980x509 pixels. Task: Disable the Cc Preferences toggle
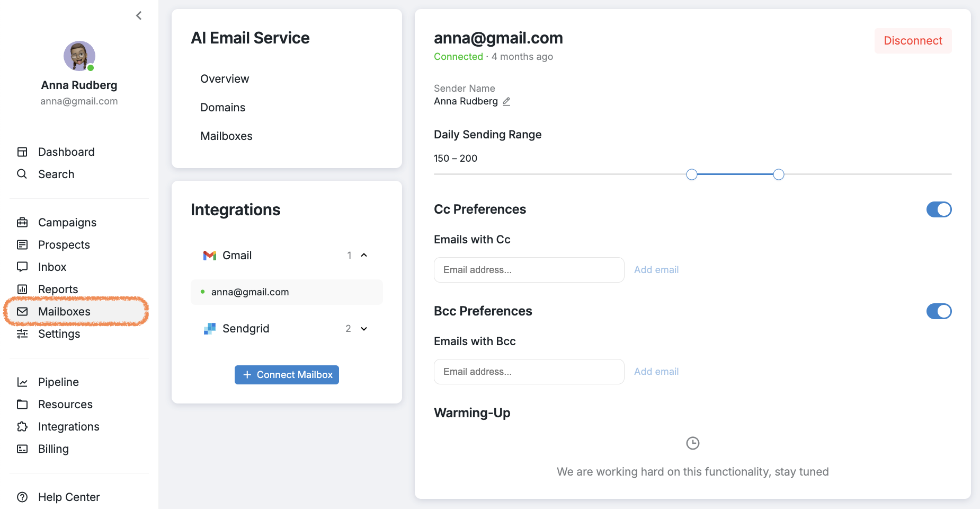(939, 209)
